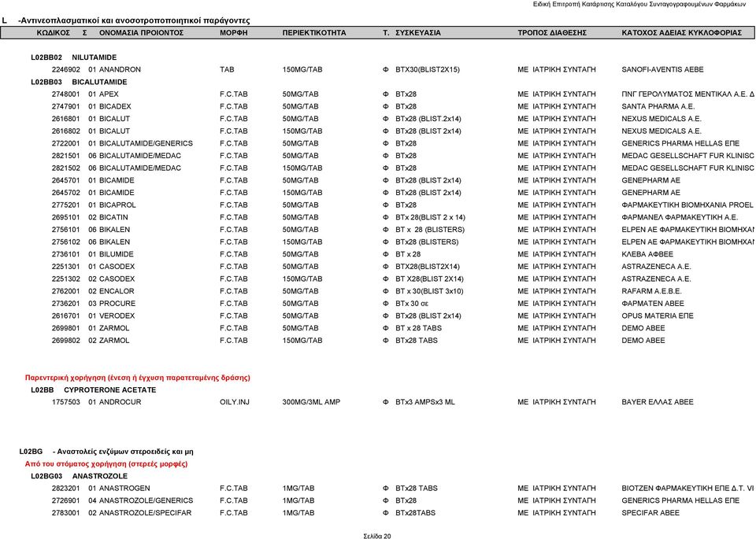Click section title Αντινεοπλασματικοί και ανοσοτροποποιητικοί παράγοντες
Image resolution: width=756 pixels, height=539 pixels.
[x=134, y=20]
